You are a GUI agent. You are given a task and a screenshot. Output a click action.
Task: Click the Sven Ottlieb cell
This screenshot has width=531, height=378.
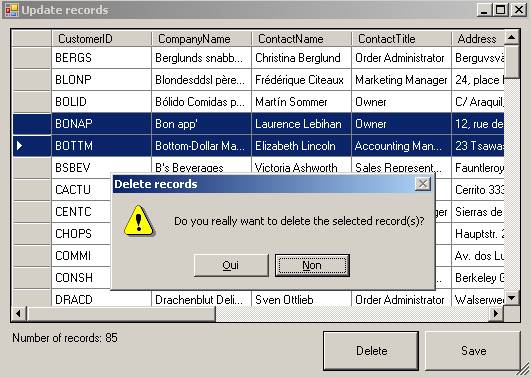tap(301, 299)
